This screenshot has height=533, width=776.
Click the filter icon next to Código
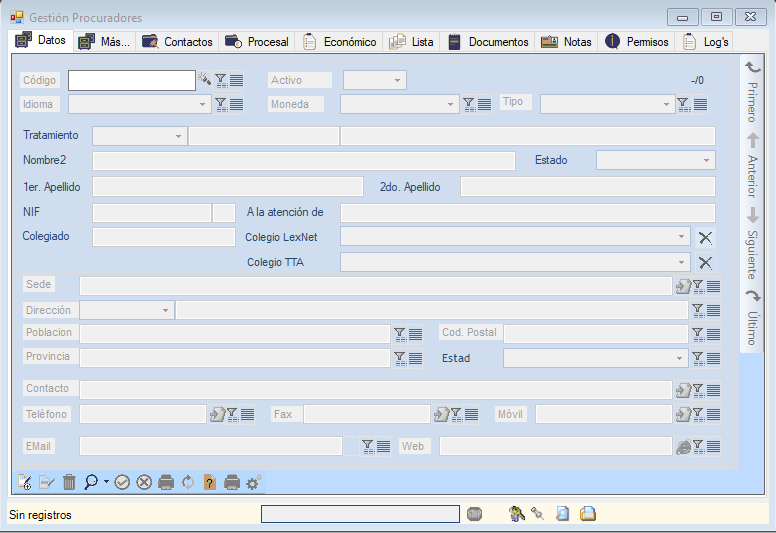pyautogui.click(x=221, y=80)
